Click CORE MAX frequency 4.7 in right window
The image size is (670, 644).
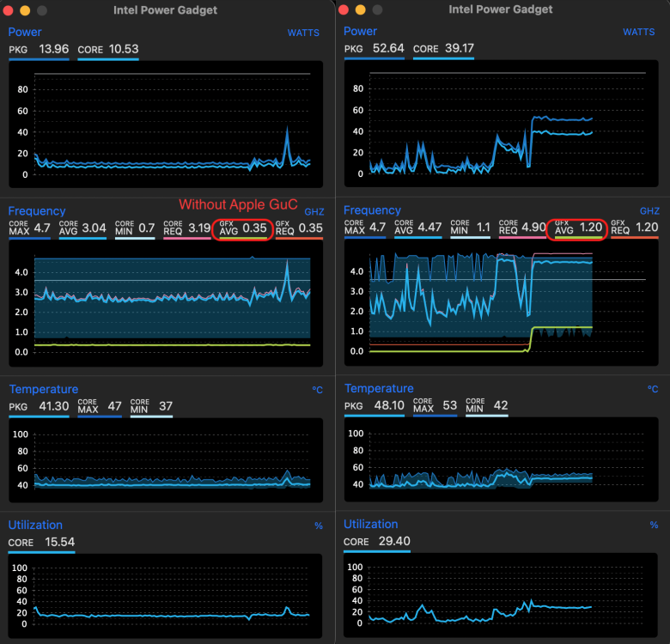pyautogui.click(x=377, y=228)
